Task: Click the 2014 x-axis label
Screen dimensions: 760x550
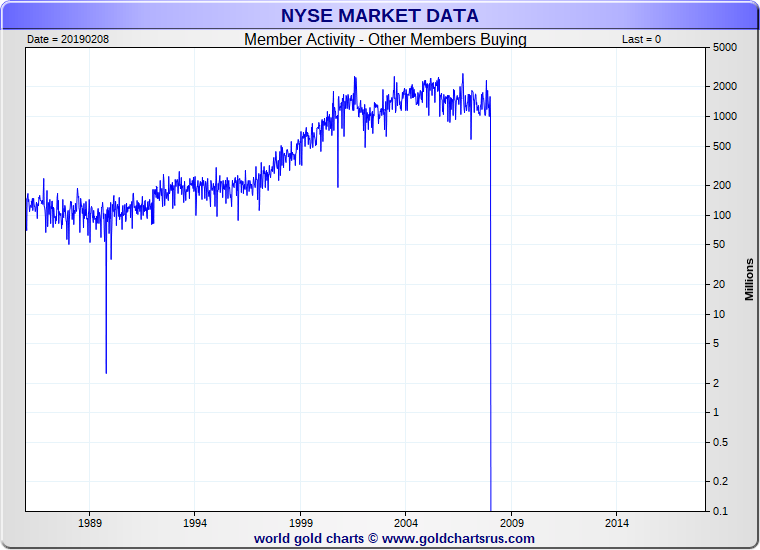Action: click(617, 523)
